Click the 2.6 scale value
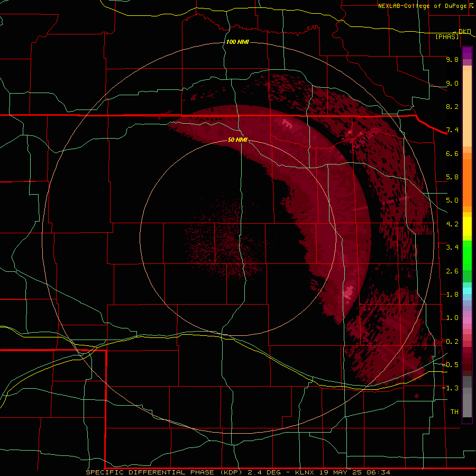Screen dimensions: 476x476 tap(452, 271)
